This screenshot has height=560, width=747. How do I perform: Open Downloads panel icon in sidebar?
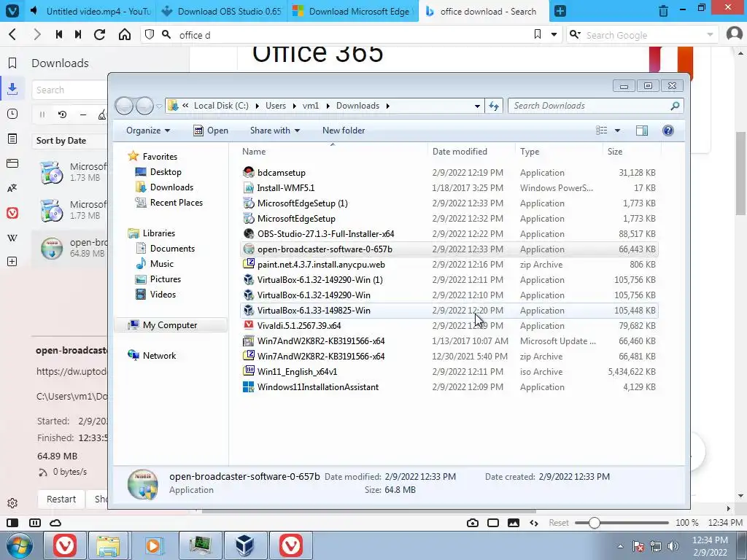(x=12, y=88)
